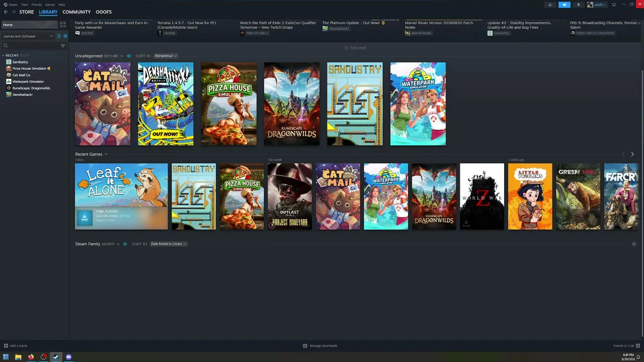Screen dimensions: 644x362
Task: Click Add a Game
Action: click(x=16, y=346)
